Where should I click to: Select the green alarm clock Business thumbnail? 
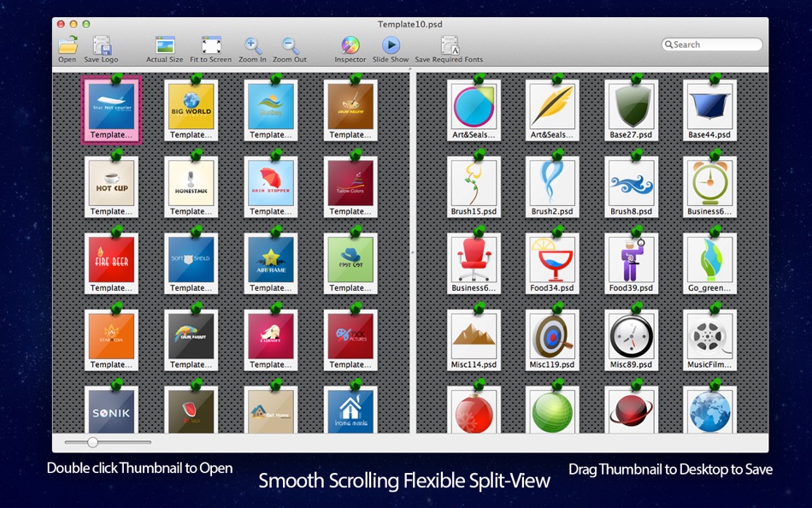tap(710, 186)
